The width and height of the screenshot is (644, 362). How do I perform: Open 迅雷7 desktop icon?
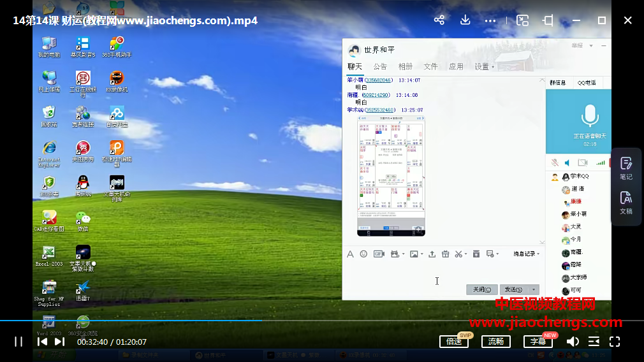pos(83,291)
